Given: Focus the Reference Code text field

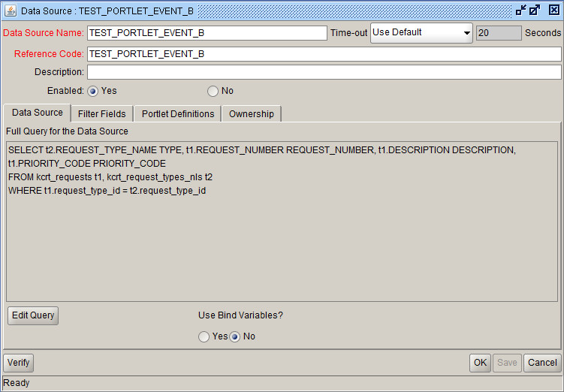Looking at the screenshot, I should (324, 54).
